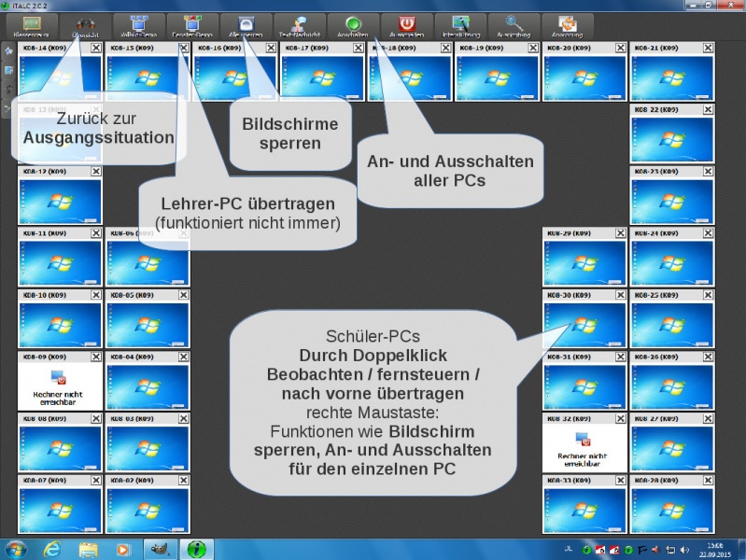Image resolution: width=746 pixels, height=560 pixels.
Task: Close the K08-29 client tile
Action: tap(621, 233)
